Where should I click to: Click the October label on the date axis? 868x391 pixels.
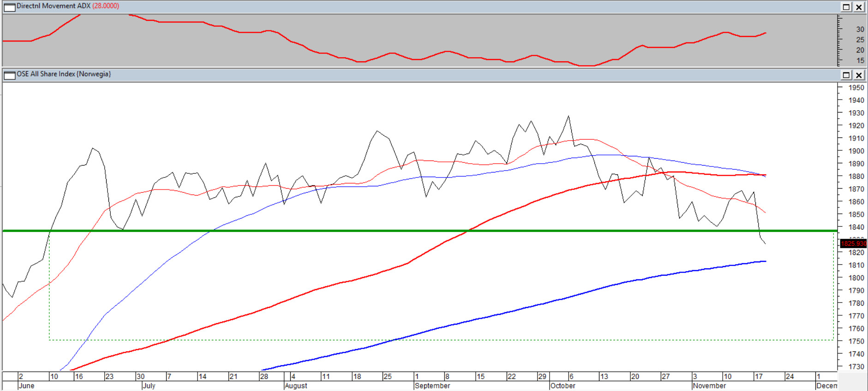[563, 386]
